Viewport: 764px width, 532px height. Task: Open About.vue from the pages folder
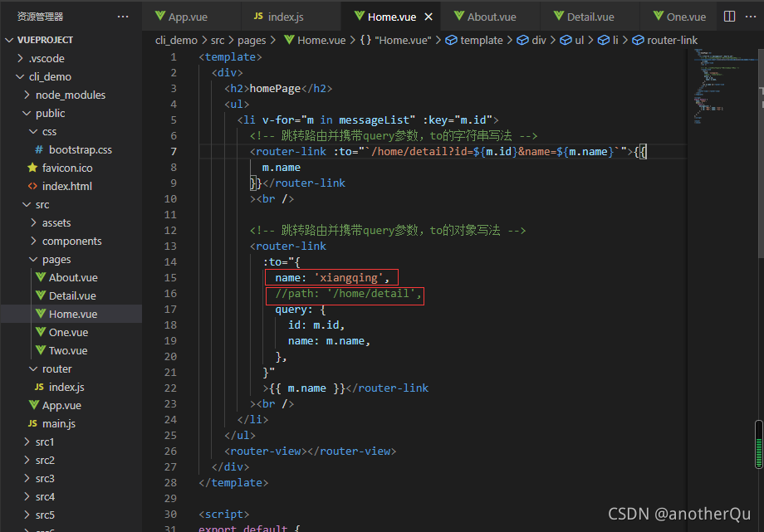[x=71, y=278]
